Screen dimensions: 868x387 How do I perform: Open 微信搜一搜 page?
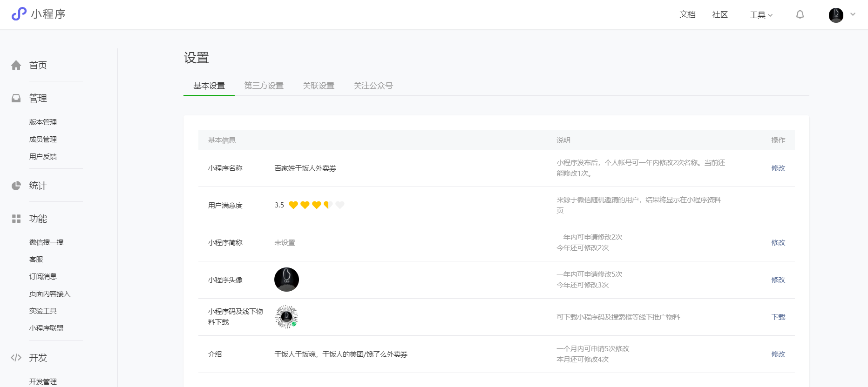tap(47, 242)
